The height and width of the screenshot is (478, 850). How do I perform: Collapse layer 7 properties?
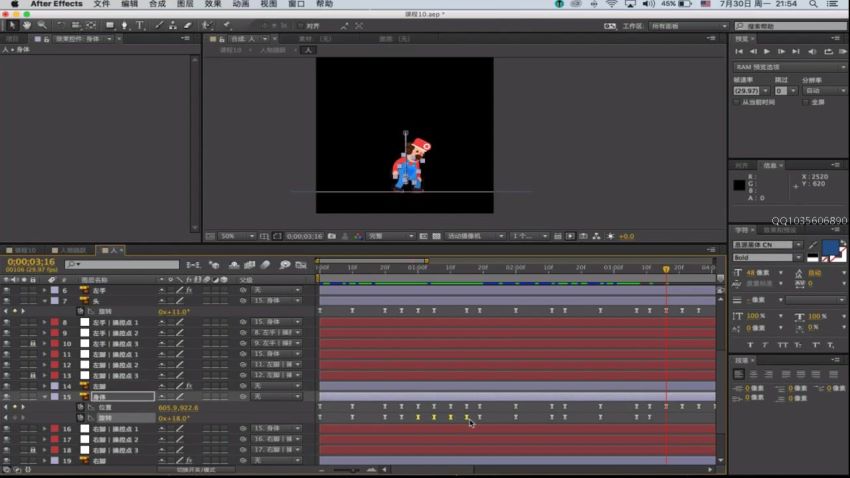[45, 301]
